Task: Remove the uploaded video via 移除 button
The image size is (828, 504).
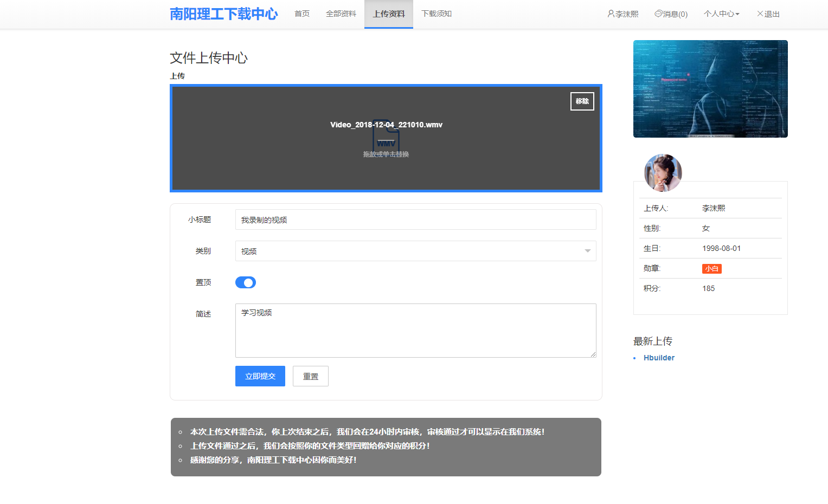Action: click(x=582, y=101)
